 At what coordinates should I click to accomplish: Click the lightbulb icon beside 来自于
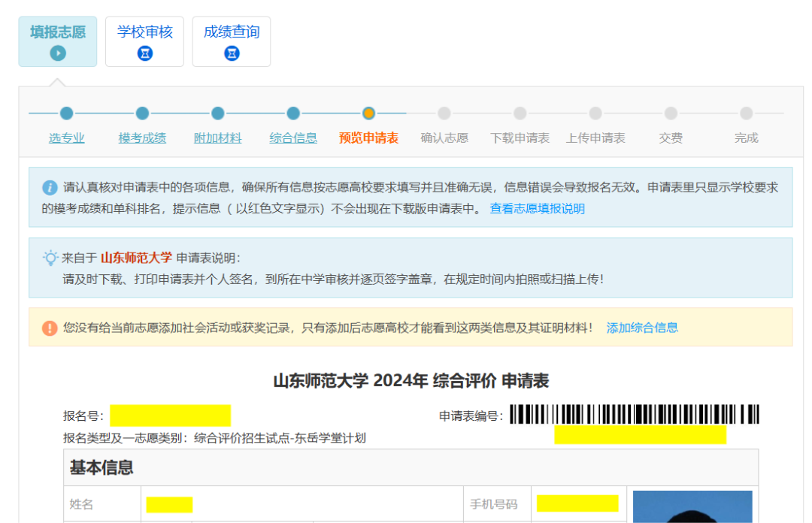50,258
